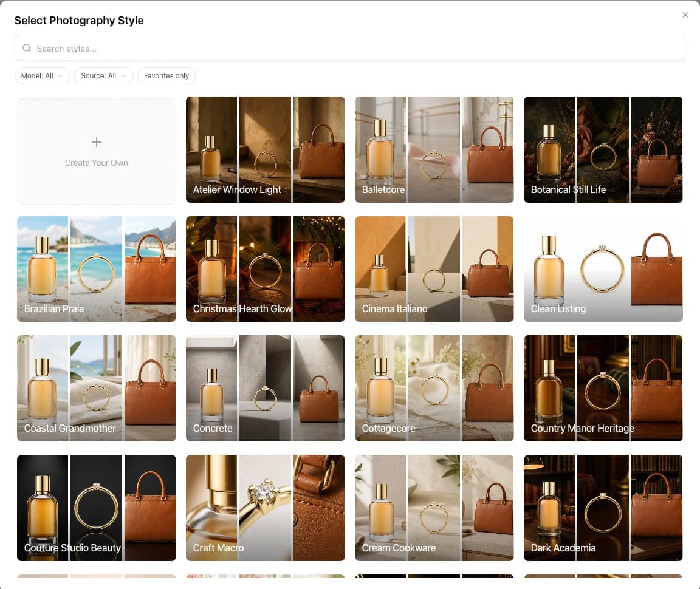Close the Select Photography Style dialog

pos(685,15)
